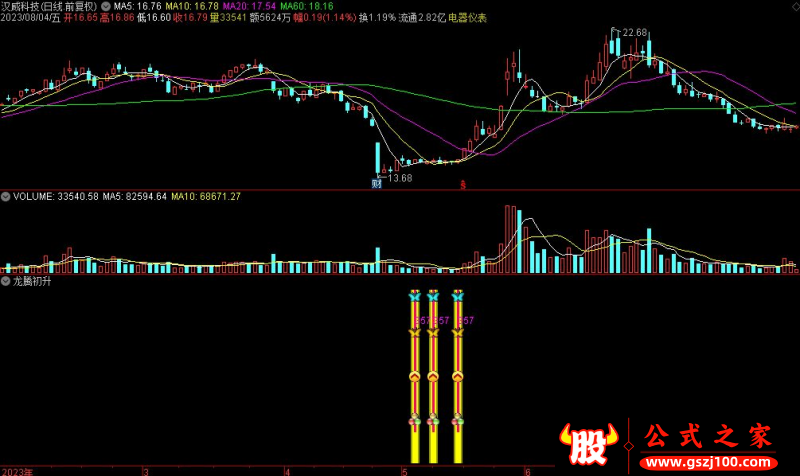Click the yellow butterfly on the rightmost signal bar
This screenshot has height=476, width=800.
(457, 333)
